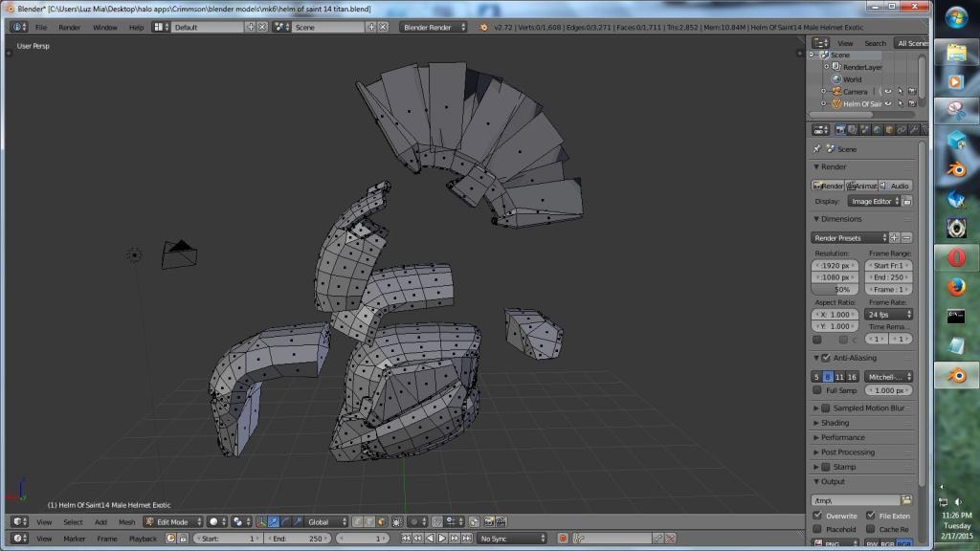Select the rotate manipulator icon
Screen dimensions: 980x551
pyautogui.click(x=285, y=521)
